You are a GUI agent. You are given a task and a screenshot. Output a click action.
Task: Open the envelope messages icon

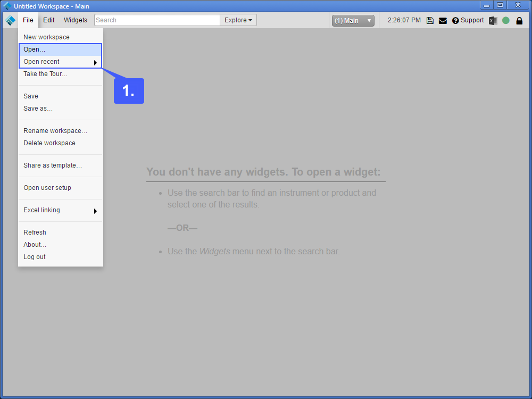[443, 21]
